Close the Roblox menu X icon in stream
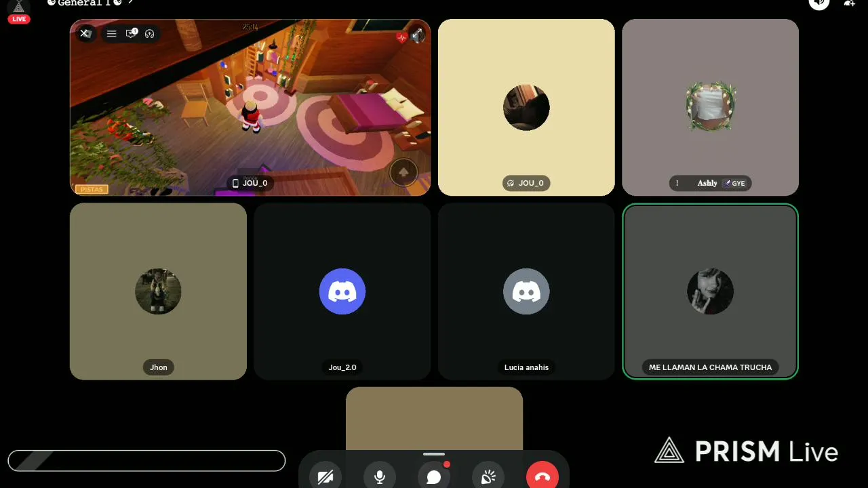 85,33
